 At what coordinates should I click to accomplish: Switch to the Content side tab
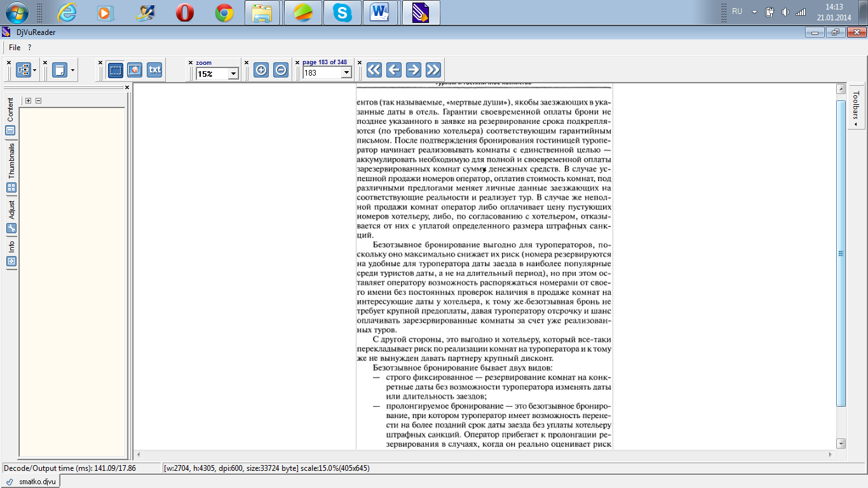point(11,118)
